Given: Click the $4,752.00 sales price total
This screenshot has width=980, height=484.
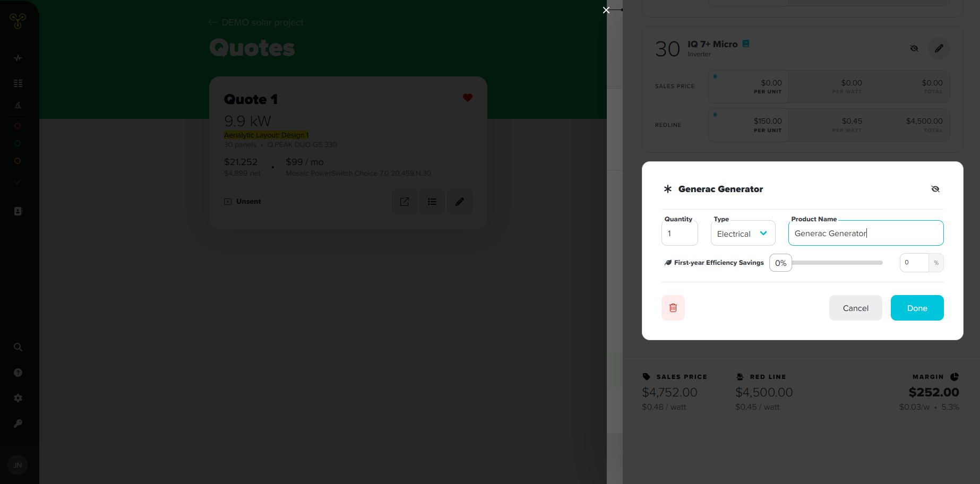Looking at the screenshot, I should 669,392.
